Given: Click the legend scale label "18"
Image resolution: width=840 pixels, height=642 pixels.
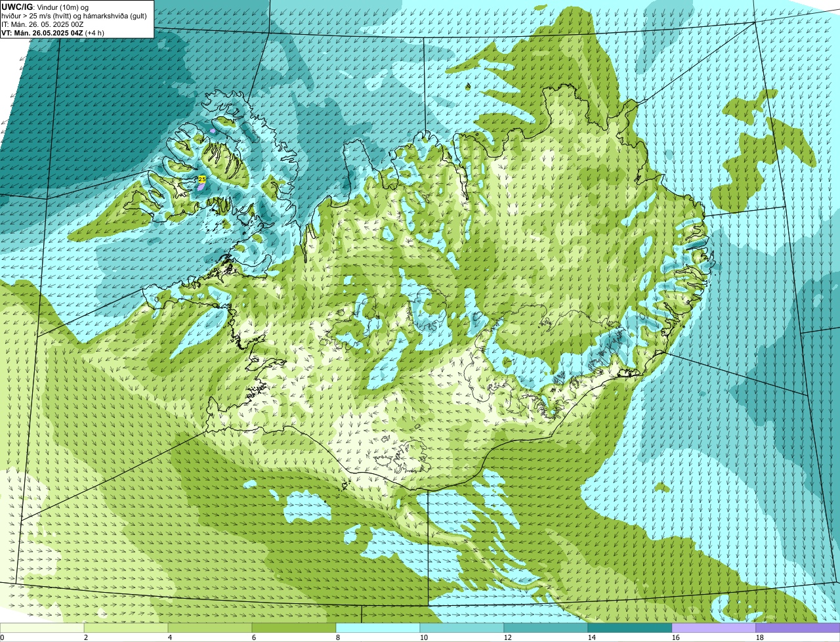Looking at the screenshot, I should click(x=760, y=637).
